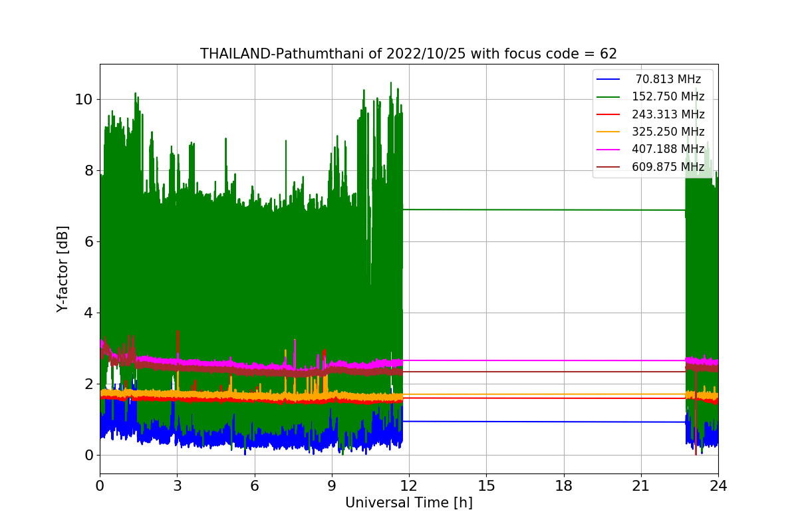Click the flat green line at 15 hours
The width and height of the screenshot is (798, 532).
(486, 210)
